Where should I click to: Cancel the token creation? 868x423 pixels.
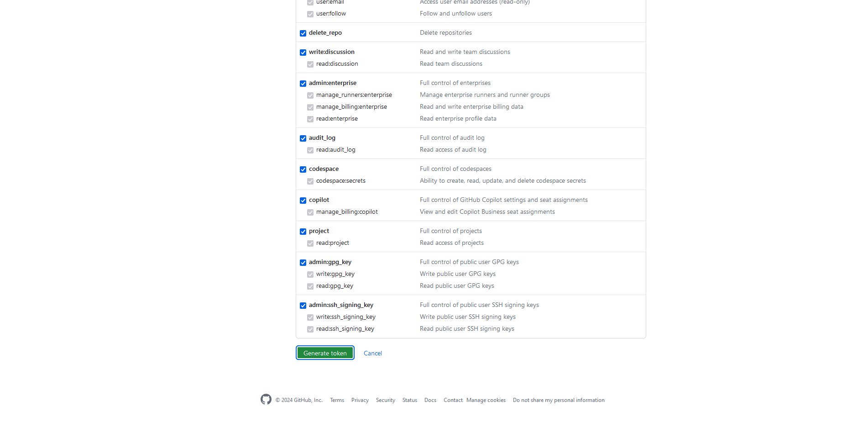(373, 353)
